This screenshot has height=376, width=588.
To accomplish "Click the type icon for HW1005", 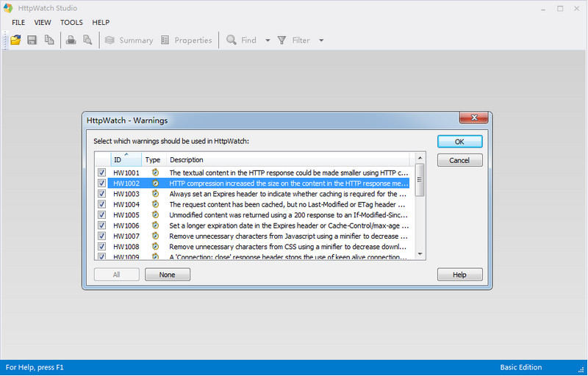I will [155, 214].
